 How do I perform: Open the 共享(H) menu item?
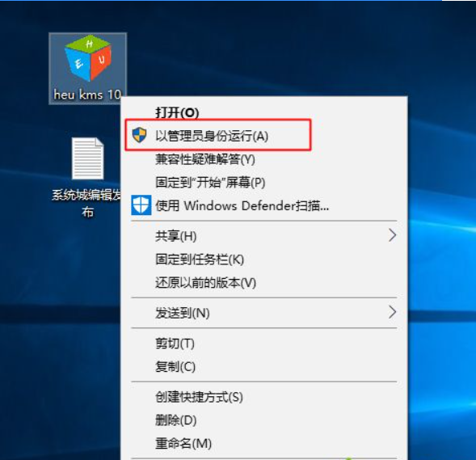click(x=264, y=236)
